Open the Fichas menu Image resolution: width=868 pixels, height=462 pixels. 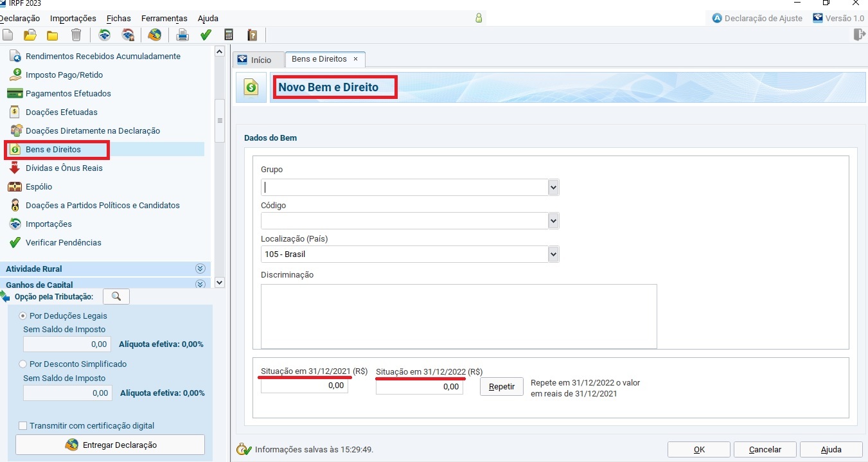(x=118, y=19)
